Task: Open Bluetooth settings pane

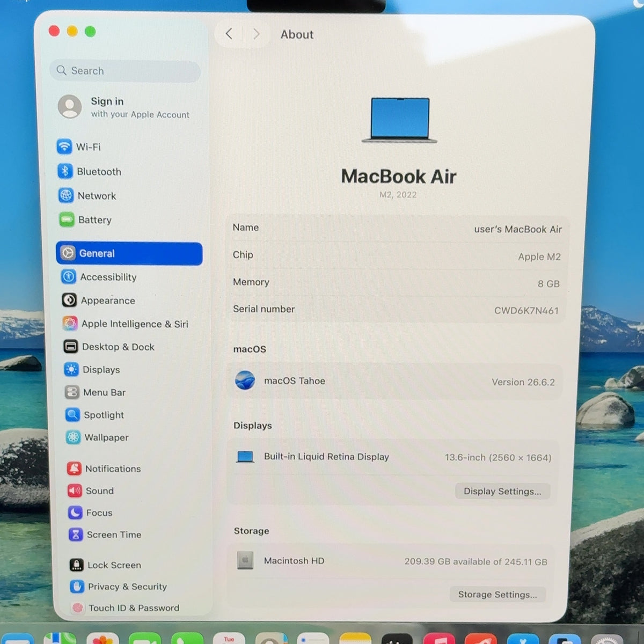Action: [90, 171]
